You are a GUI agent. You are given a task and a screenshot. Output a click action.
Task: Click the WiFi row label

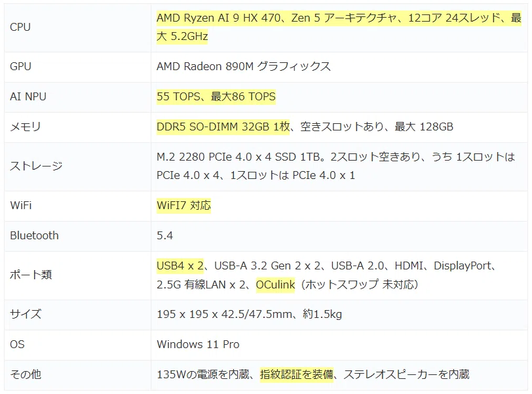click(21, 205)
